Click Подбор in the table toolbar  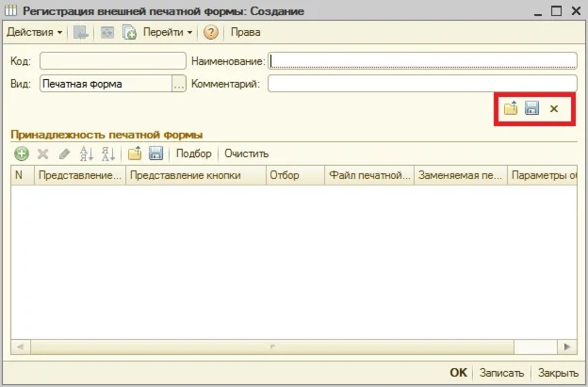[x=194, y=153]
